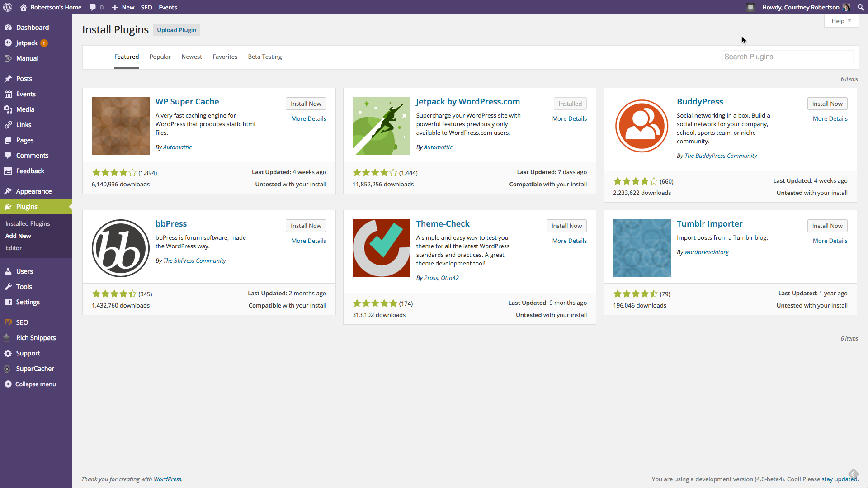
Task: Install WP Super Cache now
Action: [x=306, y=104]
